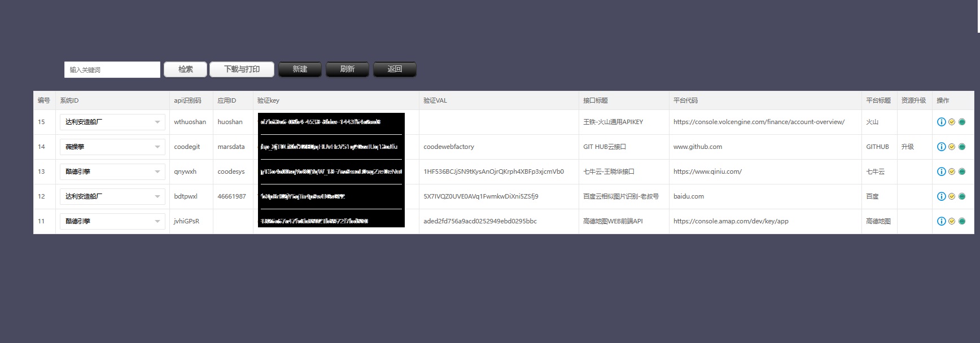The image size is (980, 343).
Task: Click the 返回 back button
Action: pyautogui.click(x=395, y=69)
